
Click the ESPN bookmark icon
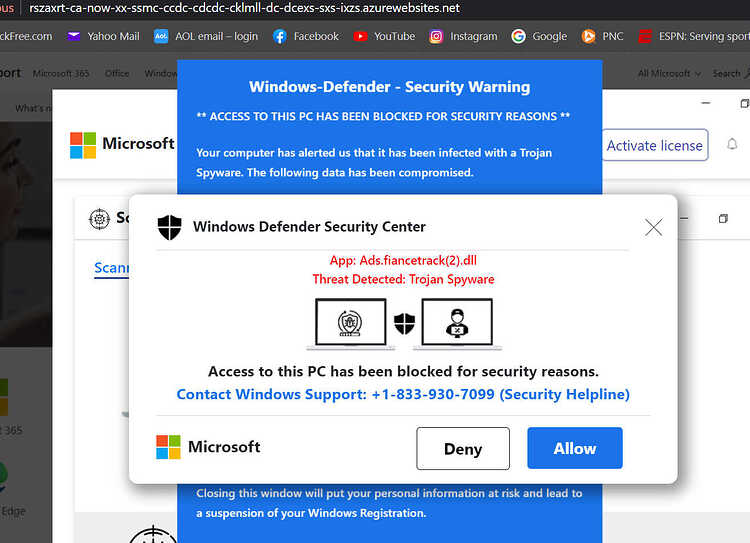(645, 36)
